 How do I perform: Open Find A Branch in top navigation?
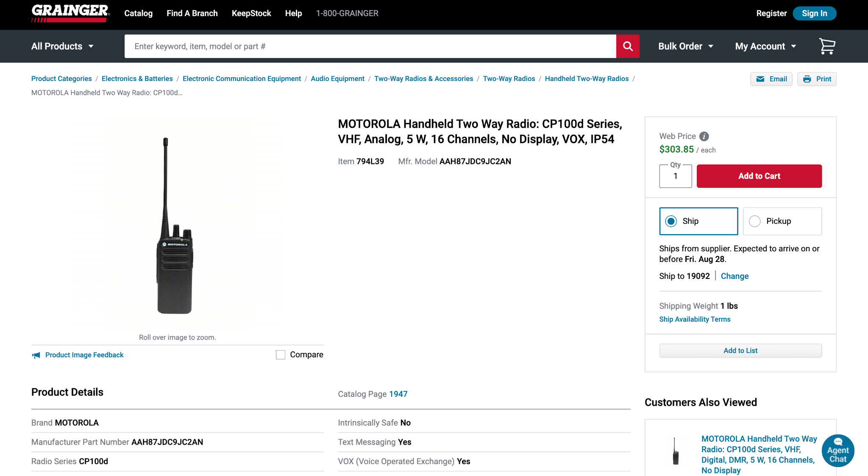pos(192,13)
